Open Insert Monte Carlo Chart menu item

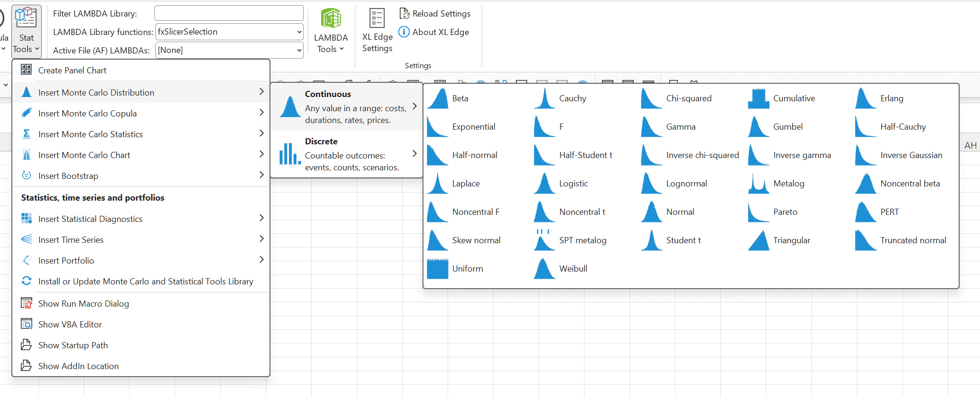[x=141, y=155]
